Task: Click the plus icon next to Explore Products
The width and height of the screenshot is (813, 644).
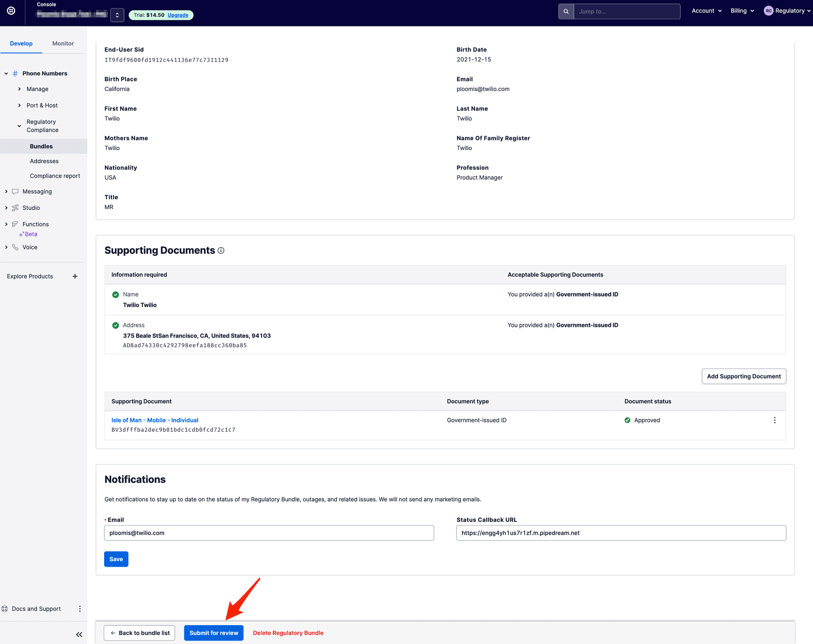Action: click(75, 276)
